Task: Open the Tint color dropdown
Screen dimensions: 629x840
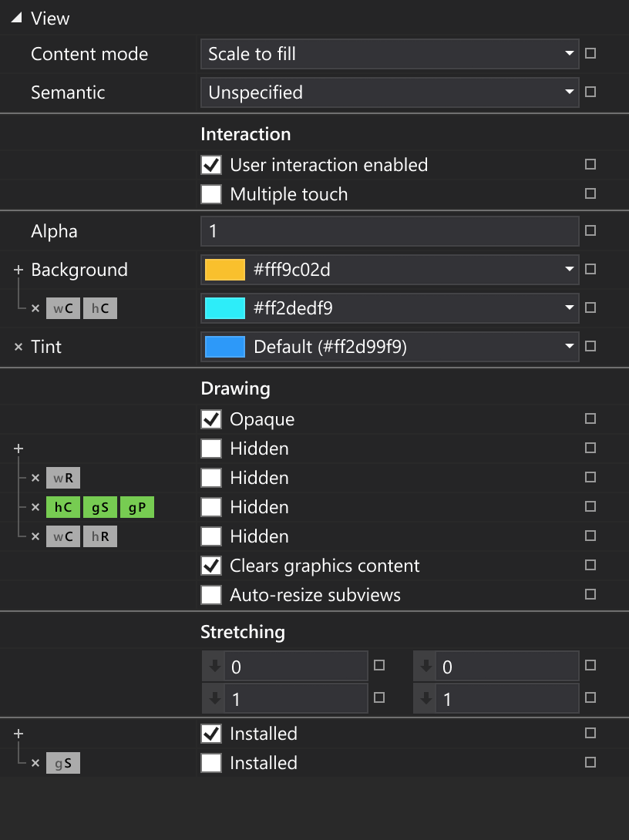Action: point(568,347)
